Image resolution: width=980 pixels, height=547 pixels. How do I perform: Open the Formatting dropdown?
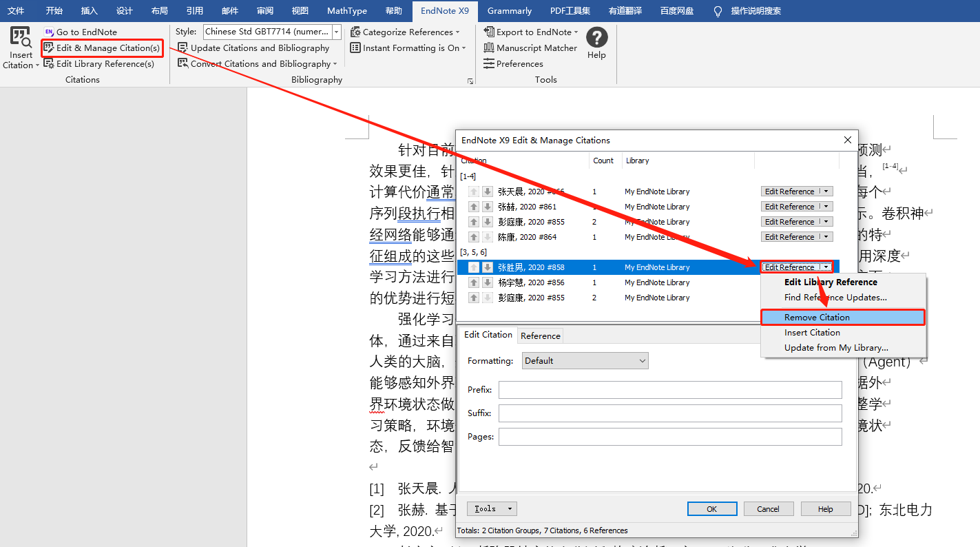pyautogui.click(x=585, y=360)
